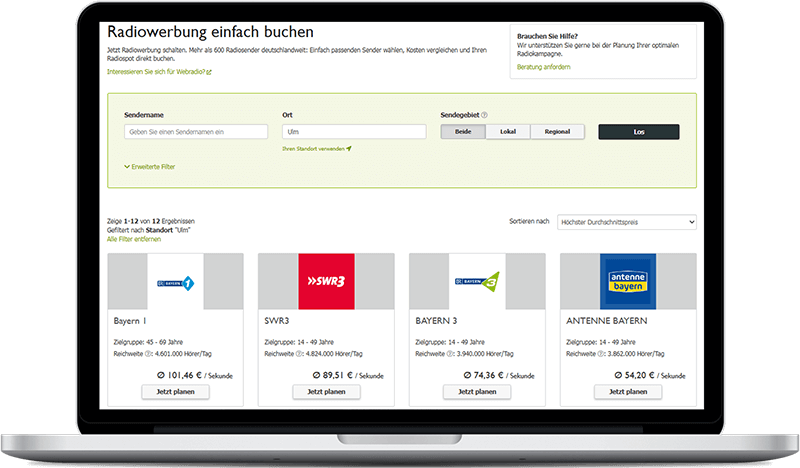800x468 pixels.
Task: Click the Radiowerbung einfach buchen heading
Action: (x=210, y=32)
